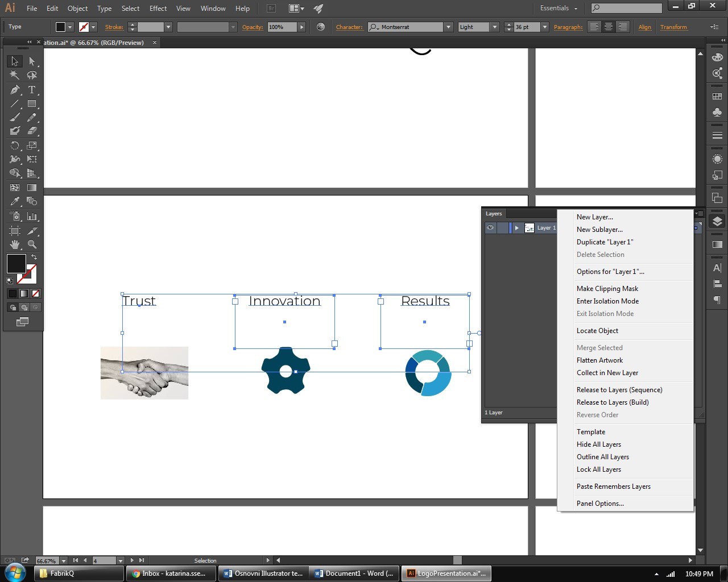The width and height of the screenshot is (728, 582).
Task: Switch to Document1 Word in the taskbar
Action: pos(354,573)
